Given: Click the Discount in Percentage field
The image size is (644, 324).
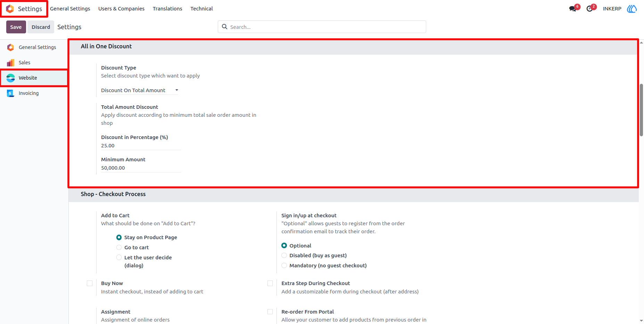Looking at the screenshot, I should (x=141, y=146).
